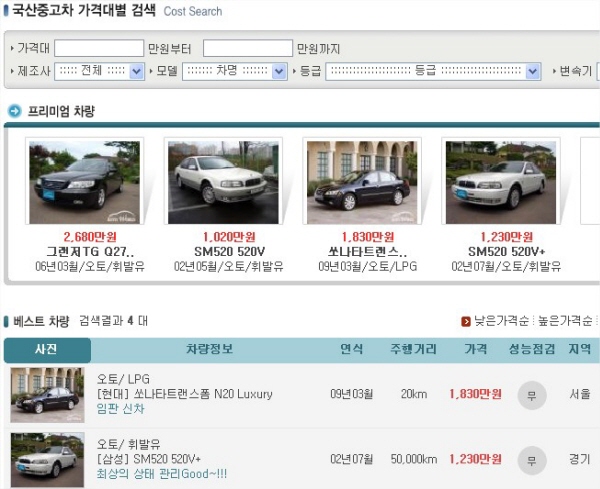Image resolution: width=600 pixels, height=489 pixels.
Task: Open the 삼성 SM520 list row thumbnail
Action: tap(47, 460)
